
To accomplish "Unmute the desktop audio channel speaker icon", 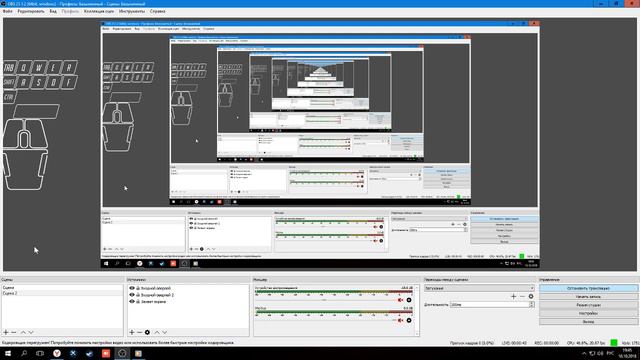I will coord(400,300).
